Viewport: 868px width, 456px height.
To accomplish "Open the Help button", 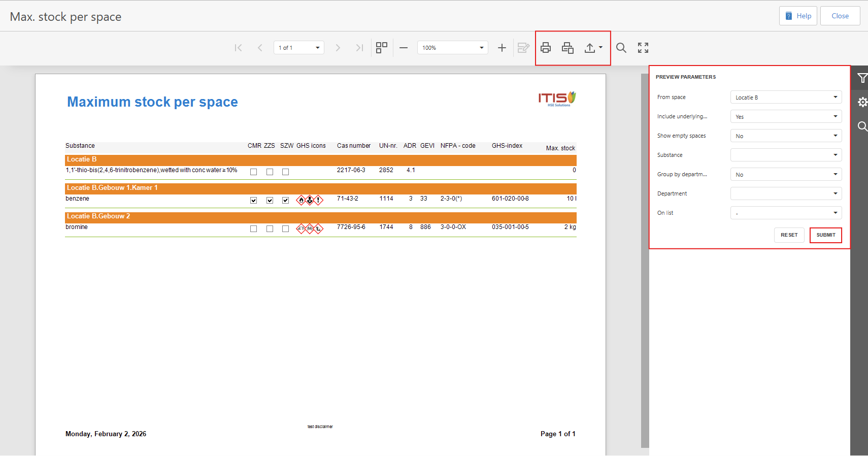I will pyautogui.click(x=798, y=16).
